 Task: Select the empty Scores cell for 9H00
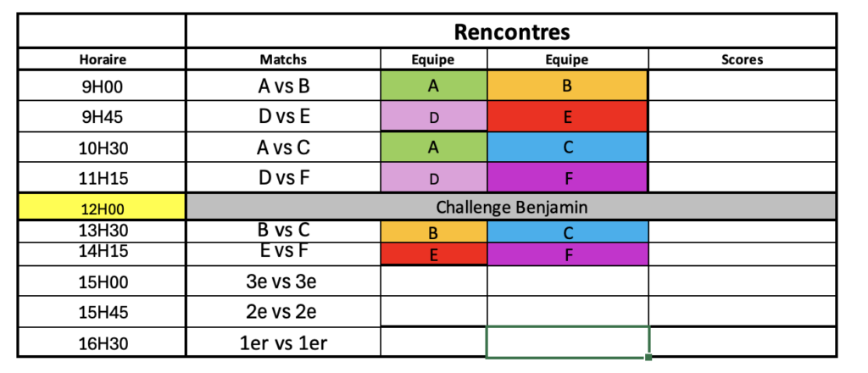[743, 86]
